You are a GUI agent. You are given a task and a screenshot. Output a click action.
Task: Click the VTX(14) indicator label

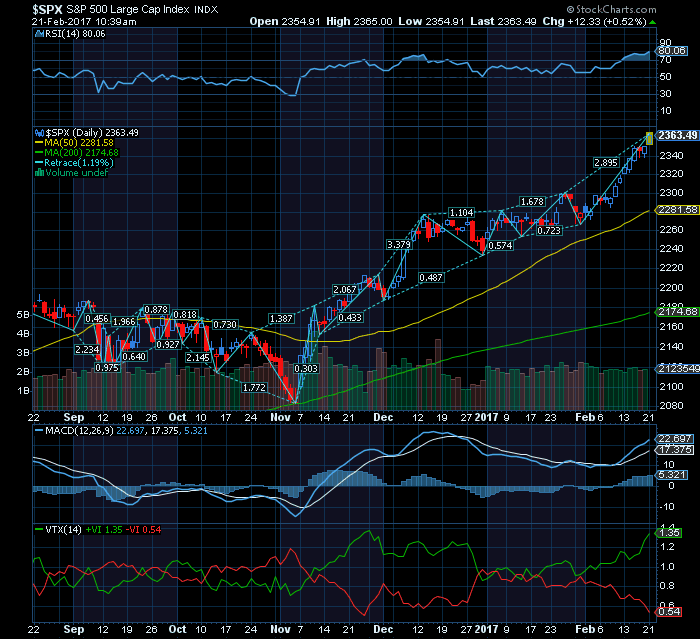pos(63,530)
